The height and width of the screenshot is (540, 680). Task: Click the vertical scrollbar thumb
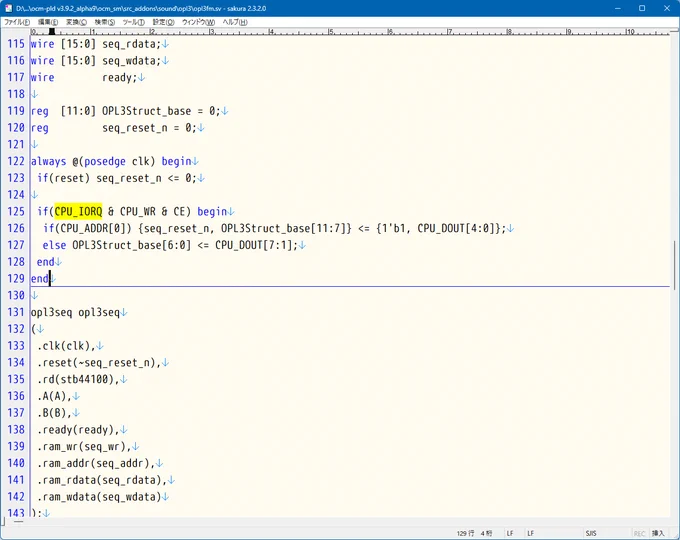pyautogui.click(x=674, y=265)
